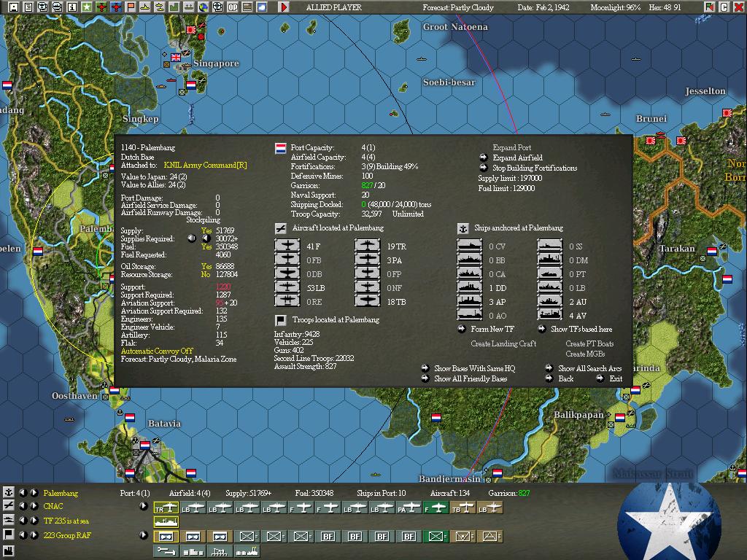Click the Singapore label on map
This screenshot has height=560, width=747.
pyautogui.click(x=216, y=63)
